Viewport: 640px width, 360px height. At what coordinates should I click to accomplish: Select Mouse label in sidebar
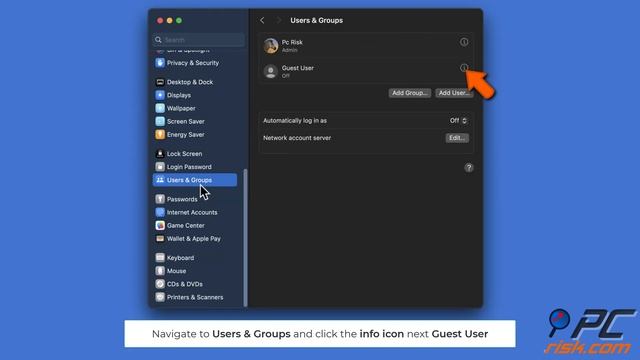click(x=176, y=271)
